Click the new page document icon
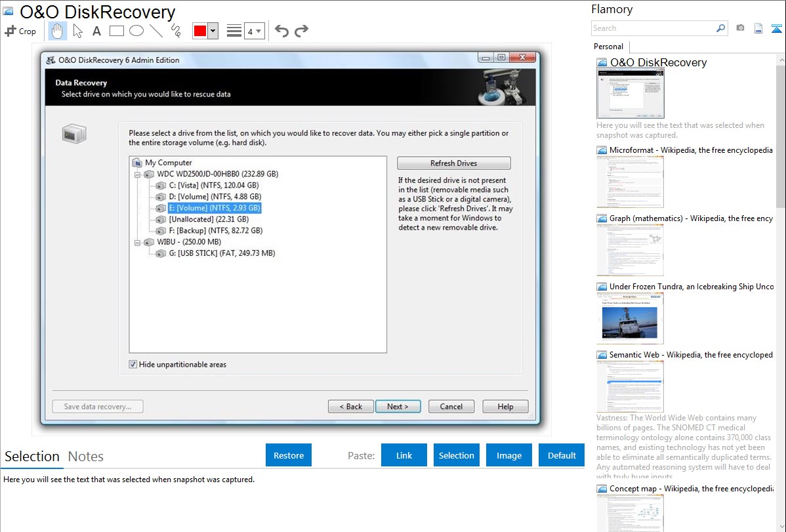This screenshot has height=532, width=786. point(758,28)
